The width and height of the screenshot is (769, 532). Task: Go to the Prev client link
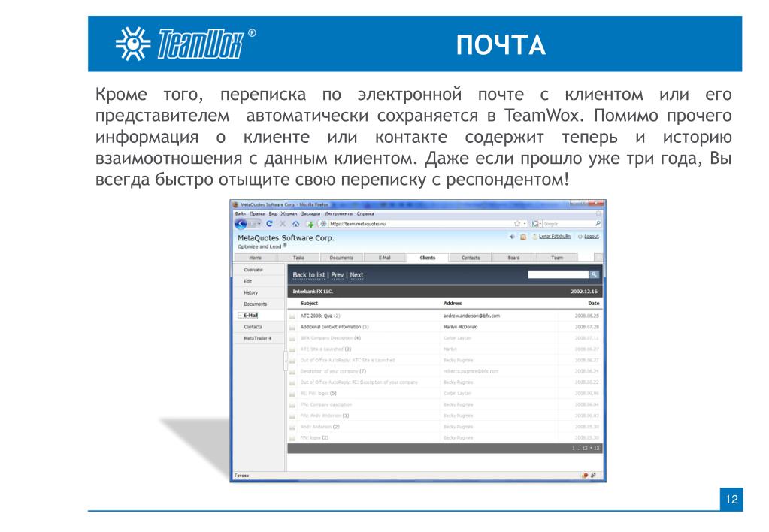(338, 275)
